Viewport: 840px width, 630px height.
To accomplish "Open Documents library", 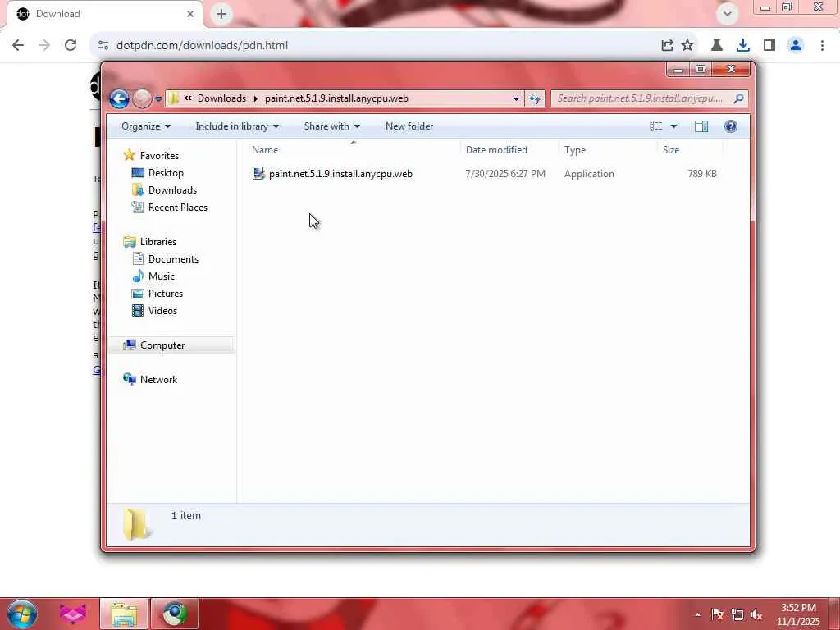I will pos(173,258).
